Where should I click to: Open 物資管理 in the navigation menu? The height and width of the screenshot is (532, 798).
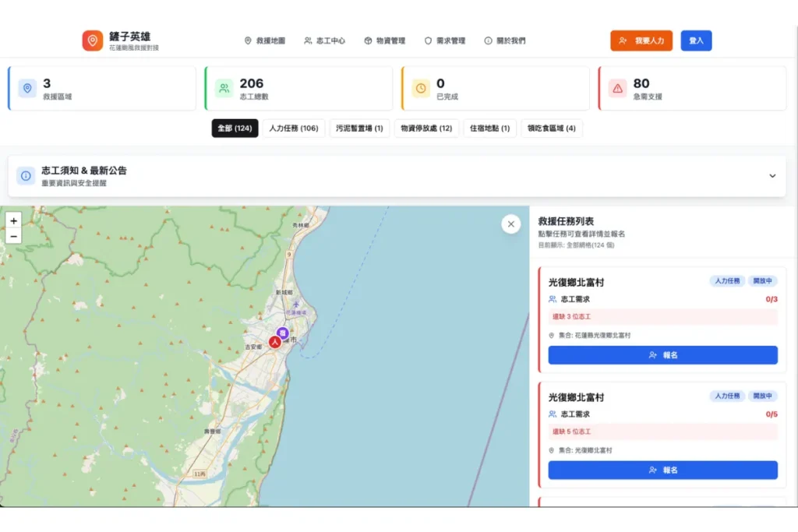(x=385, y=41)
